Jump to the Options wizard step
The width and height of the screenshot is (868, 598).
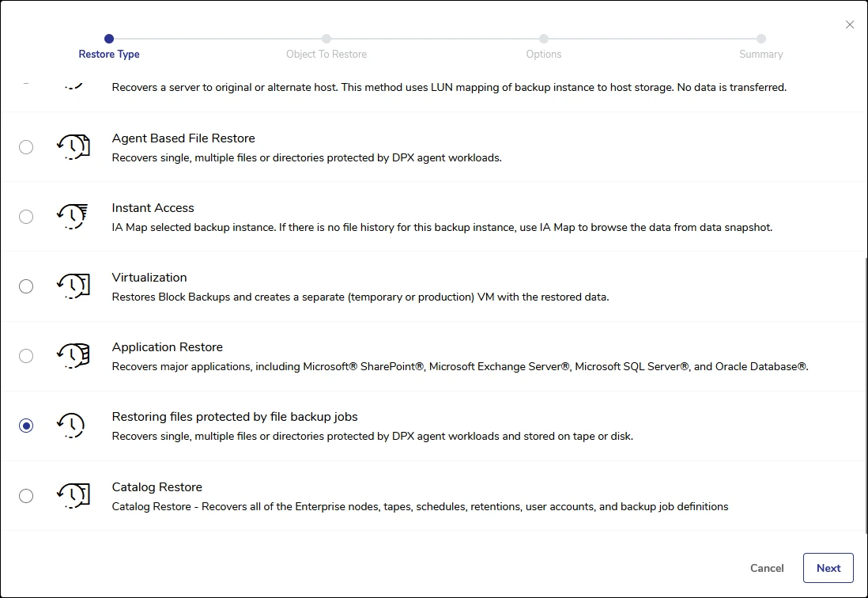[544, 39]
